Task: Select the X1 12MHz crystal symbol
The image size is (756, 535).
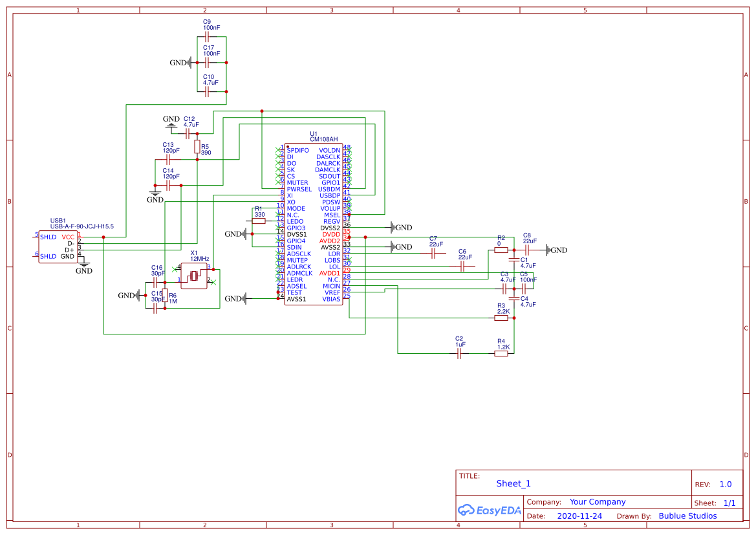Action: coord(194,276)
